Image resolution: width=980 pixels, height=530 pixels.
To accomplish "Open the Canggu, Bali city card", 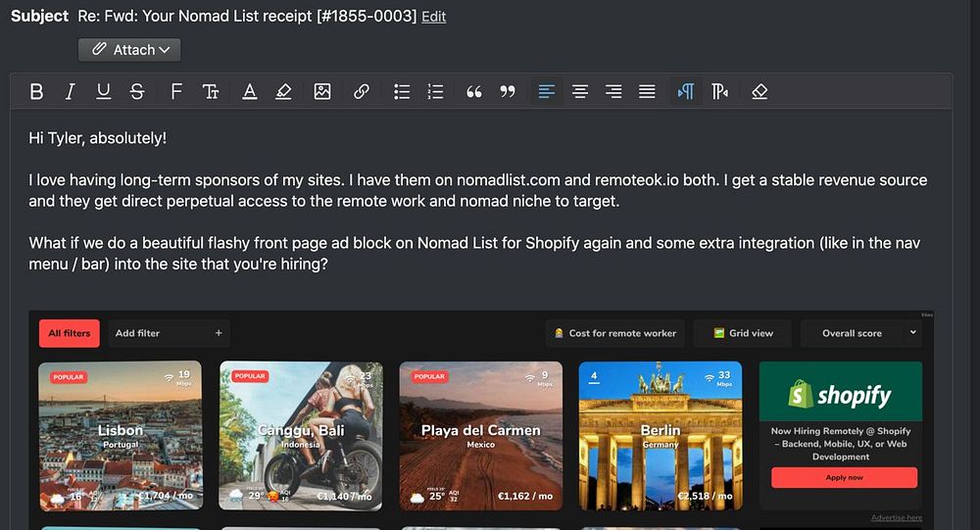I will point(301,436).
